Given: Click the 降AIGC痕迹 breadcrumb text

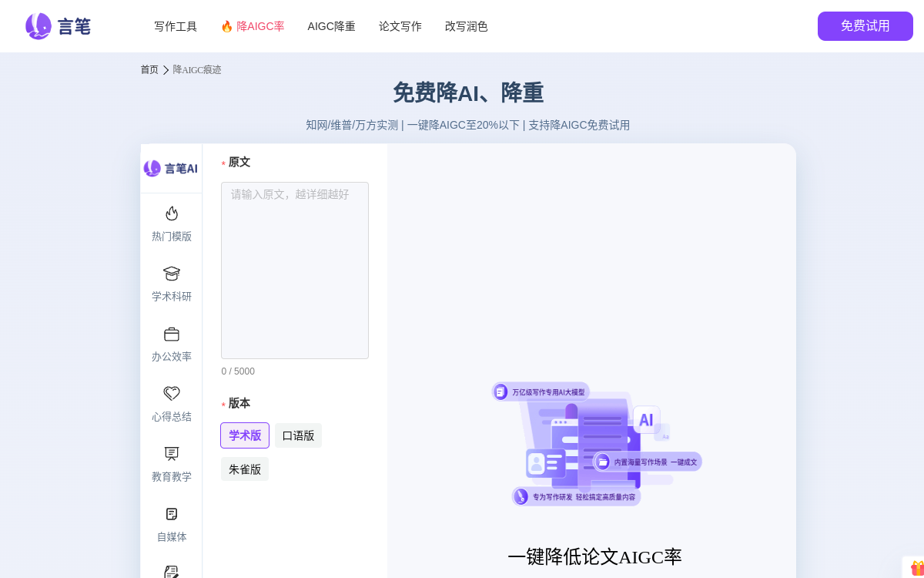Looking at the screenshot, I should pos(197,69).
